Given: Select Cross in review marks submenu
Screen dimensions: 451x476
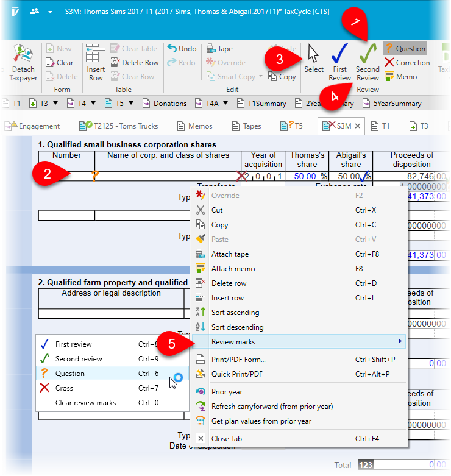Looking at the screenshot, I should pyautogui.click(x=112, y=388).
